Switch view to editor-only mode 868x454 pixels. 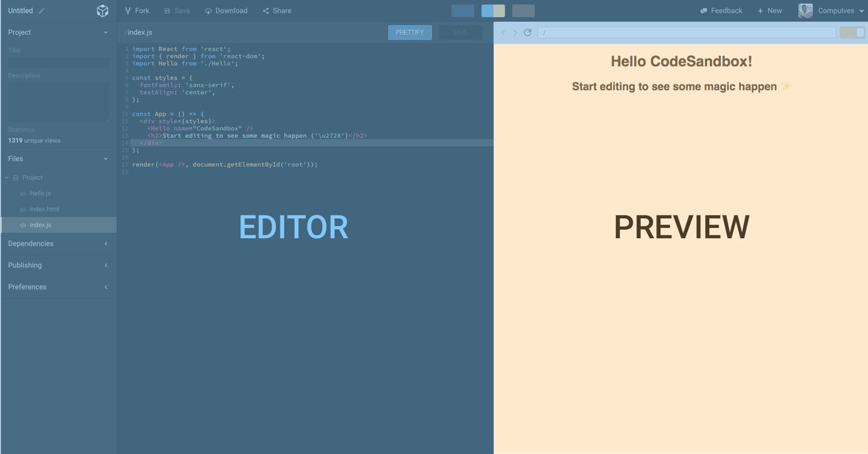(x=463, y=10)
